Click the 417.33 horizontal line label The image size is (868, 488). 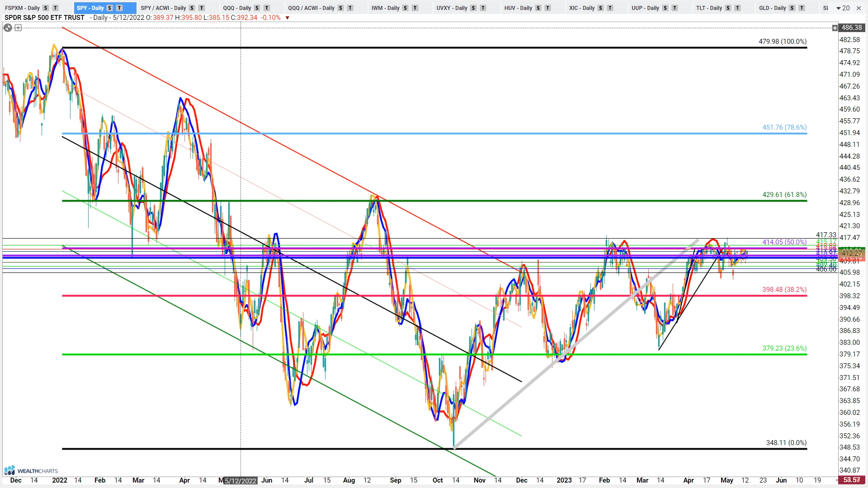(826, 235)
